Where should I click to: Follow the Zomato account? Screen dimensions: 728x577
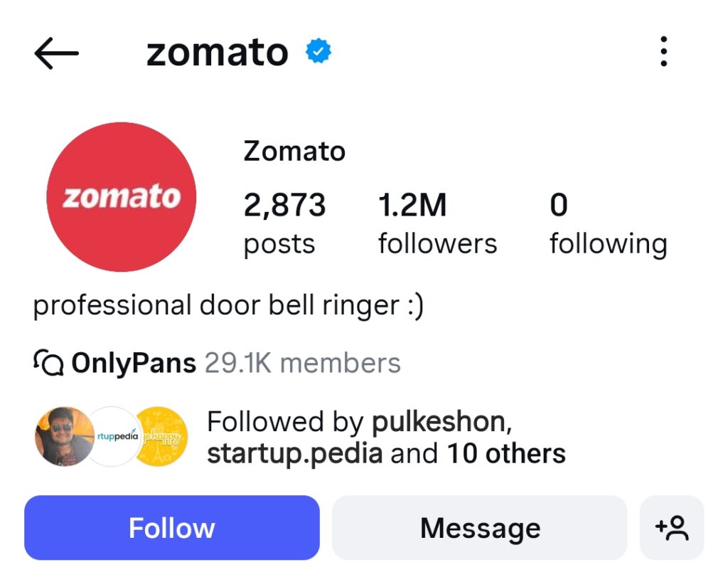172,528
